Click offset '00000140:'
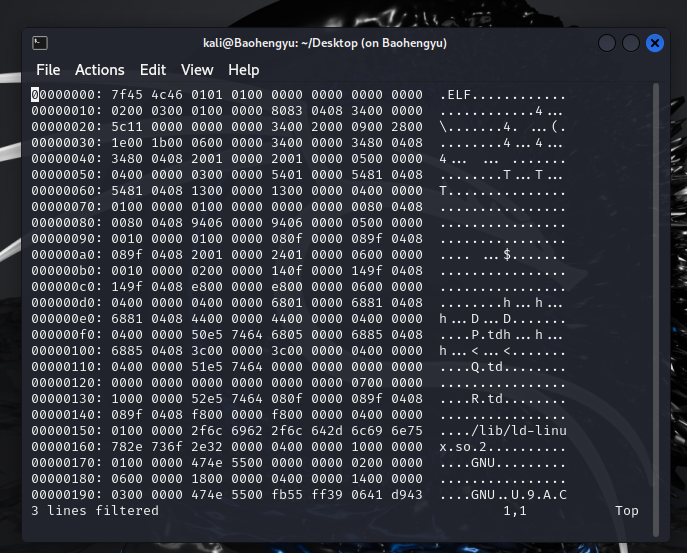Image resolution: width=687 pixels, height=553 pixels. (67, 415)
